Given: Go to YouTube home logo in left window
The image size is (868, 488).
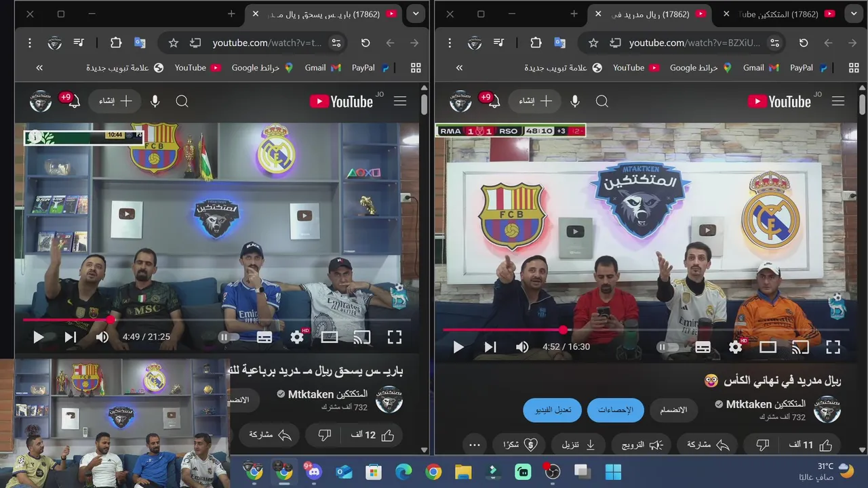Looking at the screenshot, I should point(342,101).
